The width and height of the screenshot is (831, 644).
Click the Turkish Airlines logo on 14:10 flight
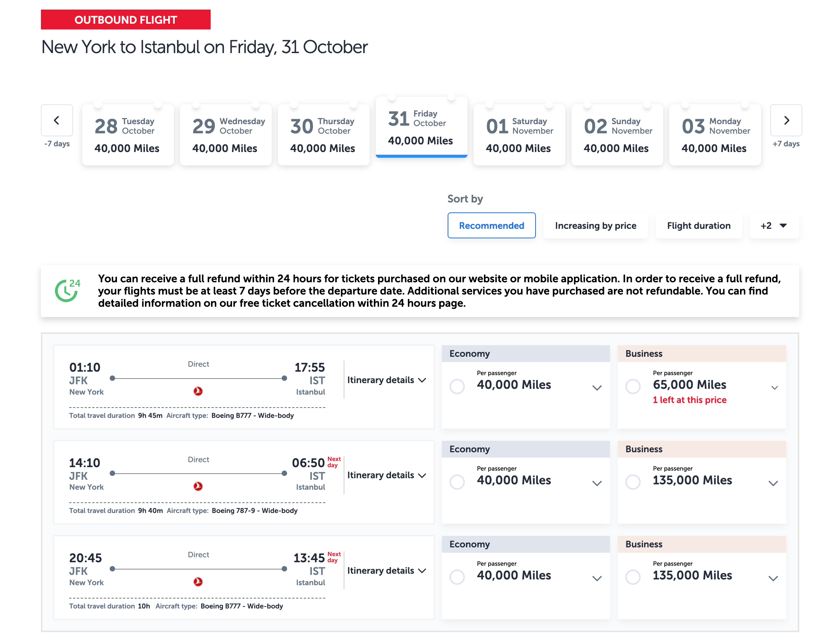pyautogui.click(x=198, y=487)
